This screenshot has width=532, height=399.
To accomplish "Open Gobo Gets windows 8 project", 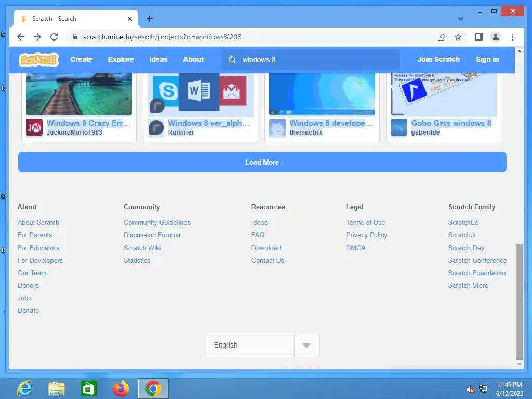I will pos(451,123).
